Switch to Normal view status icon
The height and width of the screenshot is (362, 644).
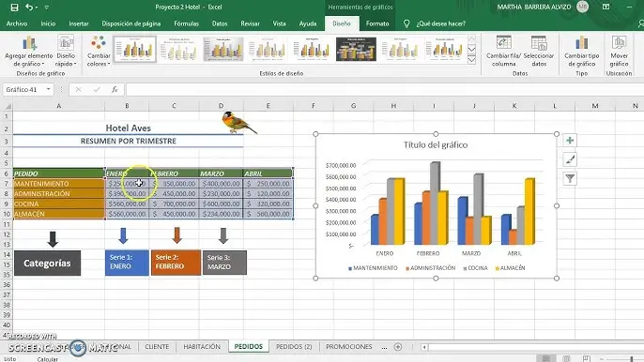pyautogui.click(x=545, y=358)
